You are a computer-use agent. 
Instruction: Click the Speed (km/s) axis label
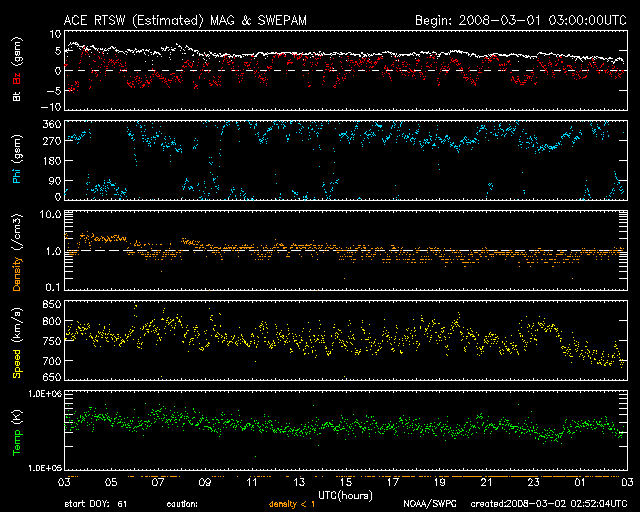[x=17, y=339]
